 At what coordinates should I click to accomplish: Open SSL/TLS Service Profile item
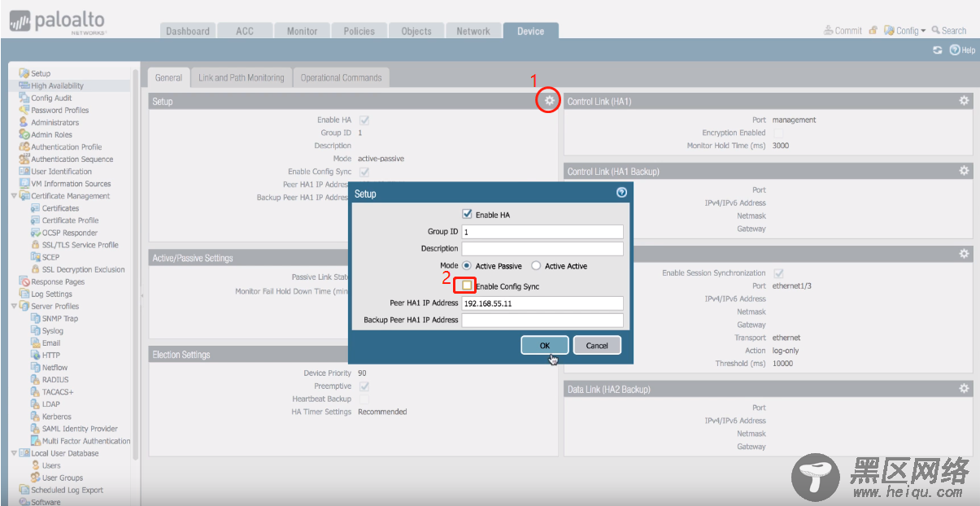[80, 244]
